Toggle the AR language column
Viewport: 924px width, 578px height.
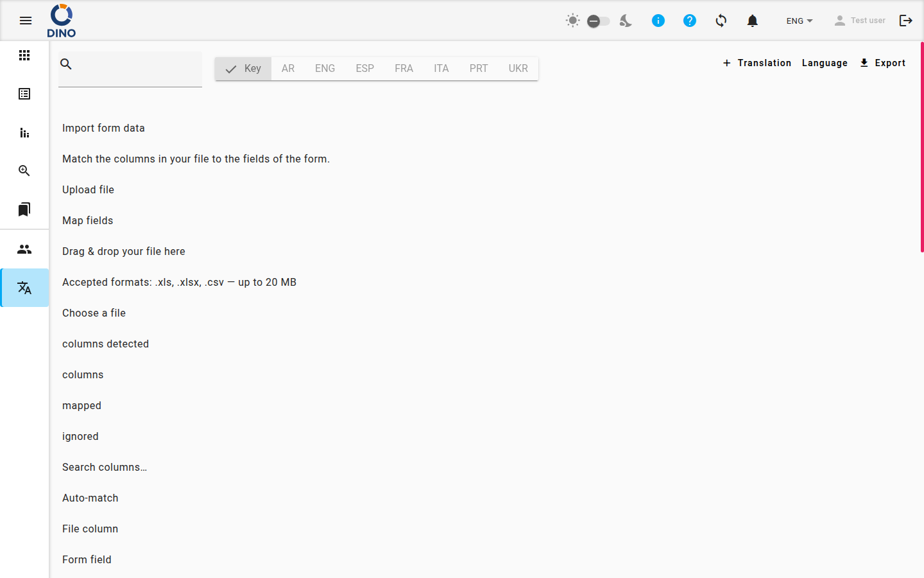point(288,69)
